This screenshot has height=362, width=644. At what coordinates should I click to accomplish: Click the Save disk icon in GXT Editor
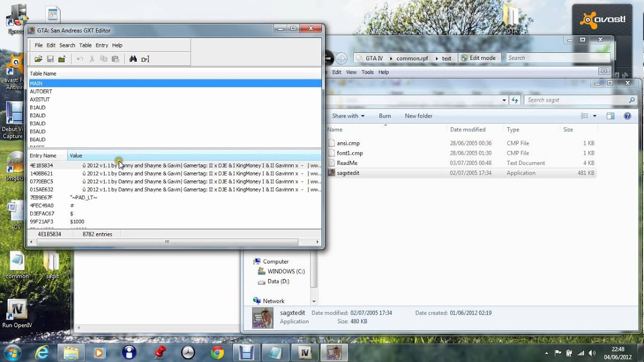click(x=50, y=59)
